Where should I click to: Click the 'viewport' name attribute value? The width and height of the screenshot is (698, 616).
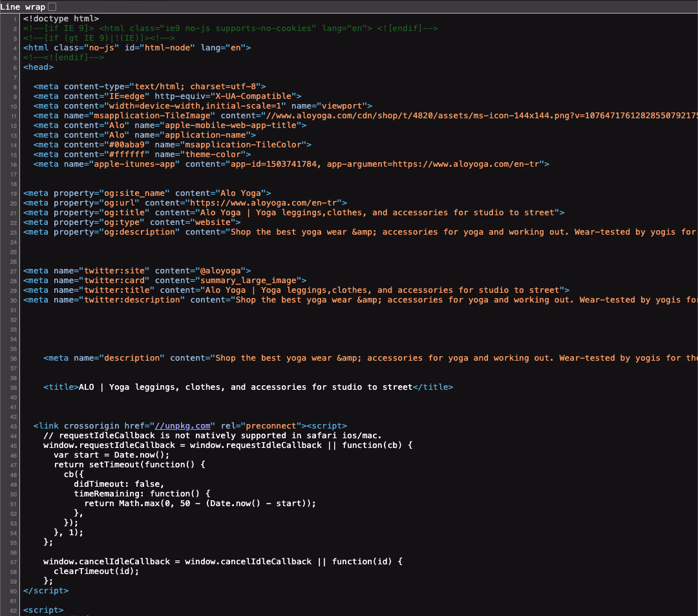(x=342, y=106)
